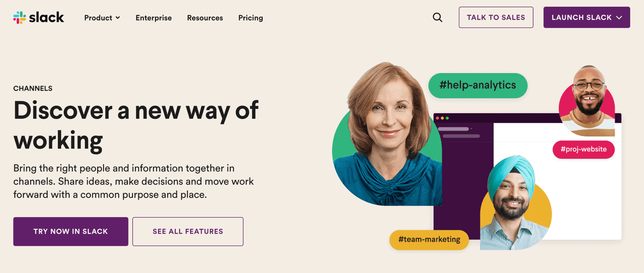
Task: Click the See All Features button
Action: click(188, 231)
